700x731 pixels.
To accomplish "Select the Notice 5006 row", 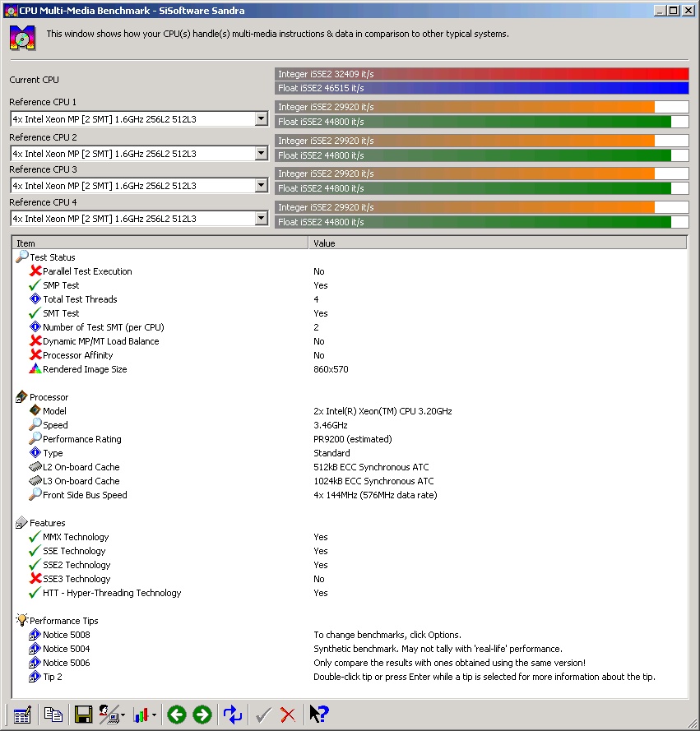I will (350, 663).
